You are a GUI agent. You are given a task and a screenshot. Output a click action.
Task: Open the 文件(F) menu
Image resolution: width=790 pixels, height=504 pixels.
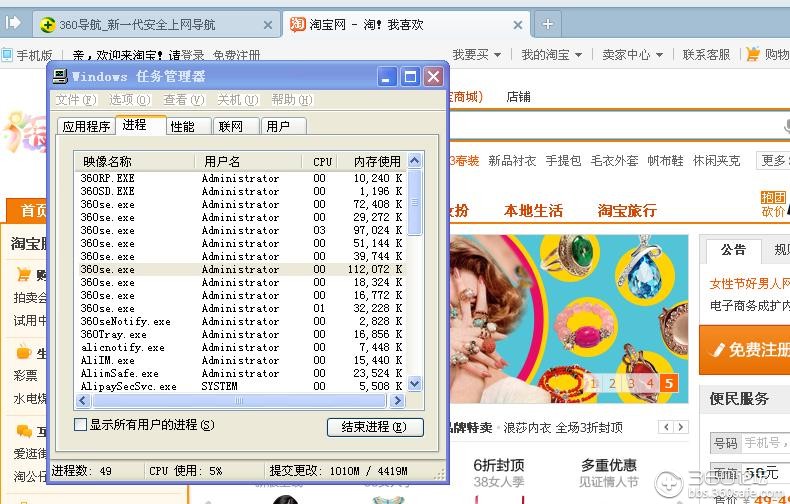(x=76, y=100)
